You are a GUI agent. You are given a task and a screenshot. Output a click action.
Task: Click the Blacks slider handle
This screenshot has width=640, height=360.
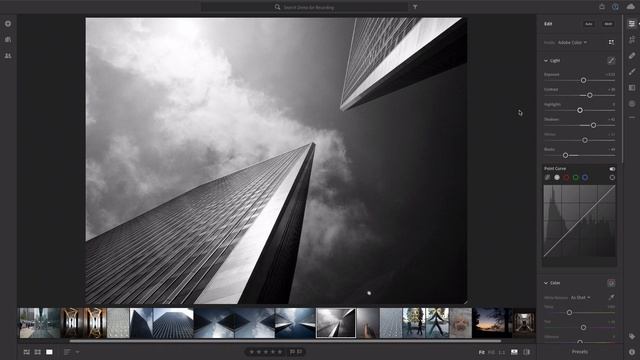tap(565, 155)
